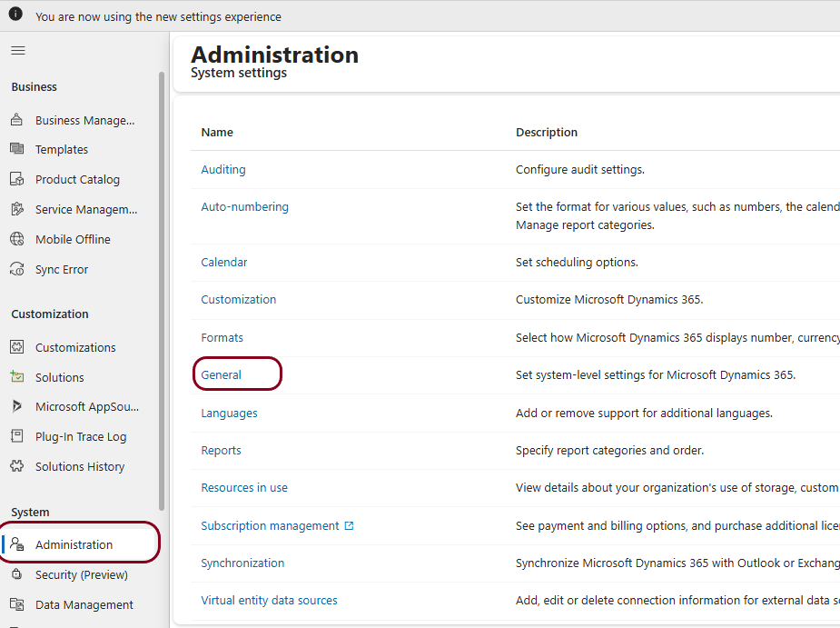Collapse the sidebar with the hamburger icon
The height and width of the screenshot is (628, 840).
pyautogui.click(x=17, y=50)
